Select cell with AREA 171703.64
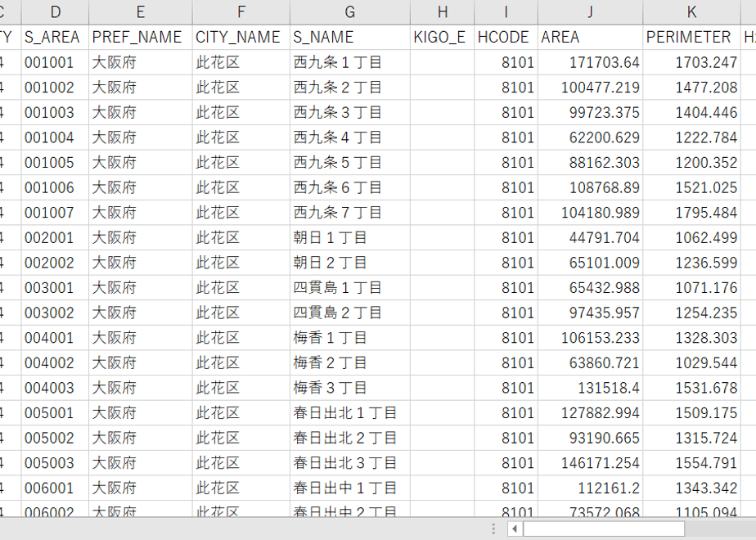Image resolution: width=756 pixels, height=540 pixels. [590, 62]
